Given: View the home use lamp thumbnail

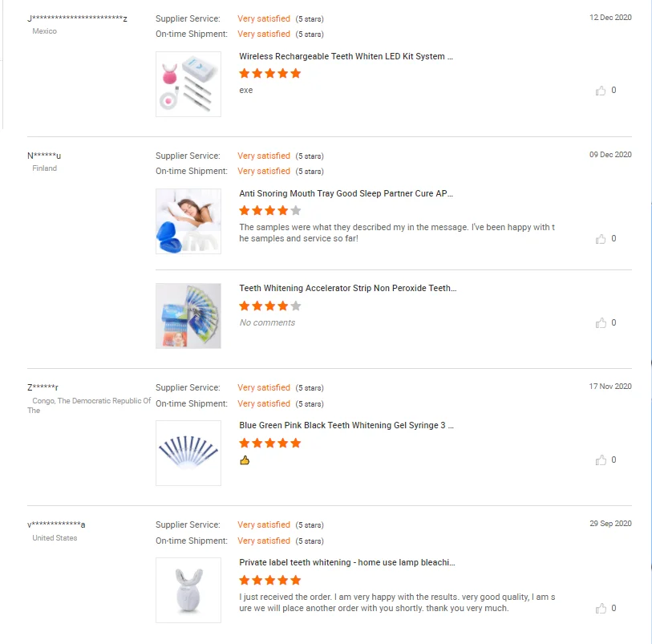Looking at the screenshot, I should [188, 590].
